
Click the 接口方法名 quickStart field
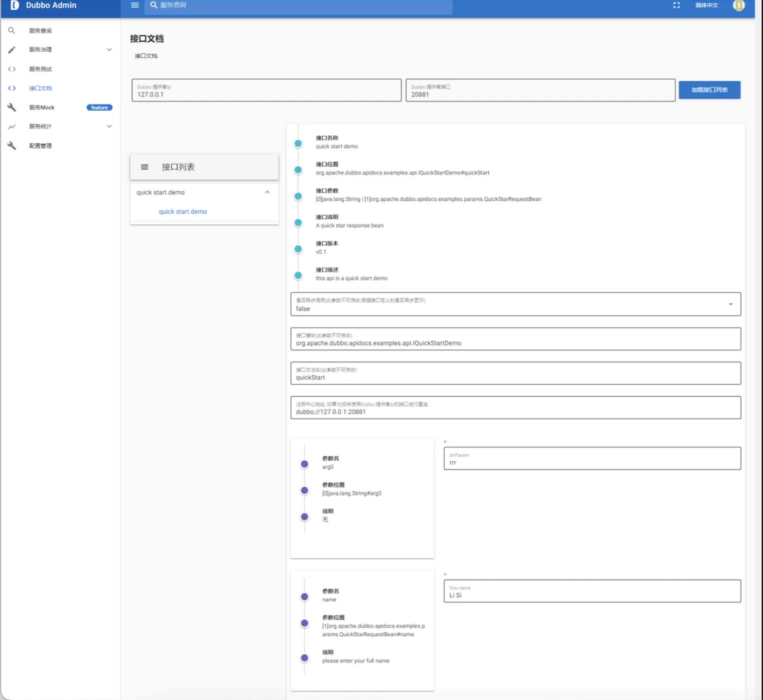tap(516, 373)
